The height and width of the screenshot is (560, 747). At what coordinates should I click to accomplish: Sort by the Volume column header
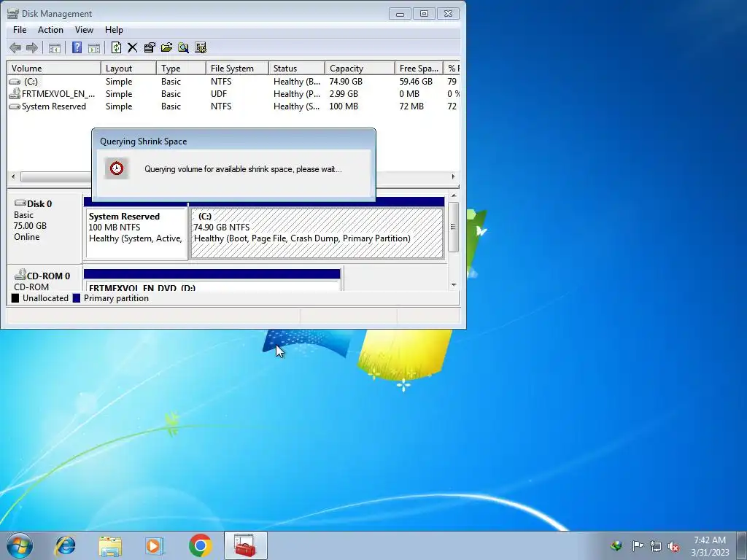pyautogui.click(x=54, y=68)
